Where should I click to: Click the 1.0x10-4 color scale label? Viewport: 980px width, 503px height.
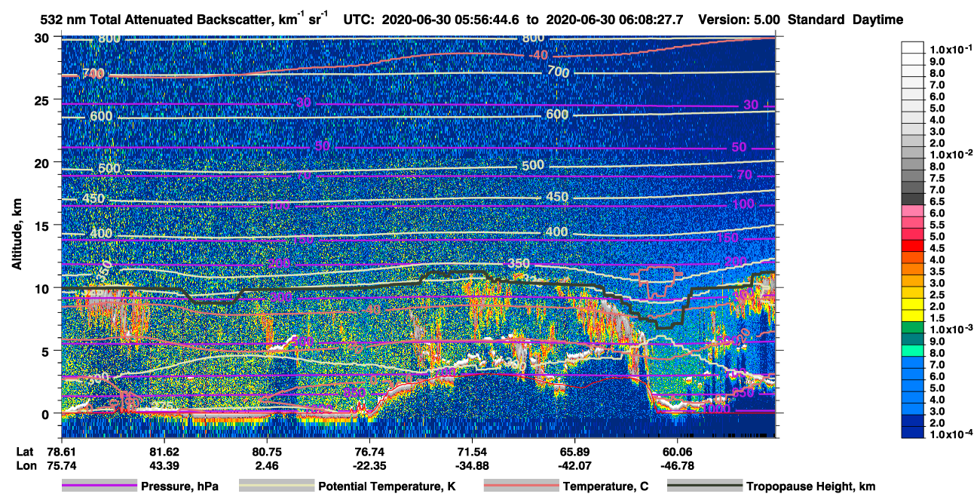tap(950, 434)
